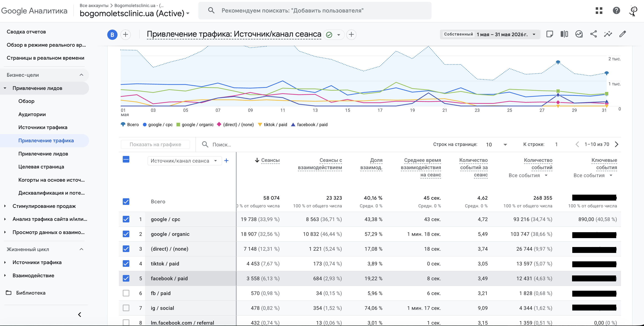This screenshot has height=326, width=644.
Task: Open the Insights chart icon
Action: pyautogui.click(x=579, y=34)
